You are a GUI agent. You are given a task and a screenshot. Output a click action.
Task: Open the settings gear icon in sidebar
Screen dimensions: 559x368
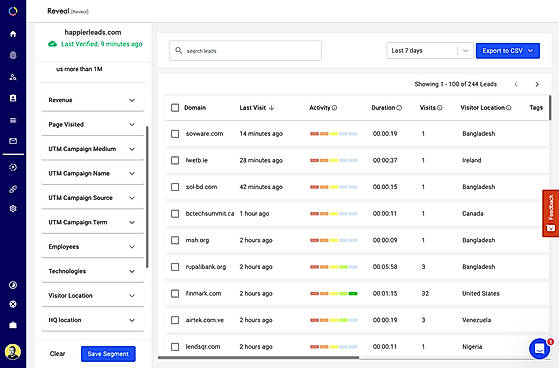tap(13, 209)
